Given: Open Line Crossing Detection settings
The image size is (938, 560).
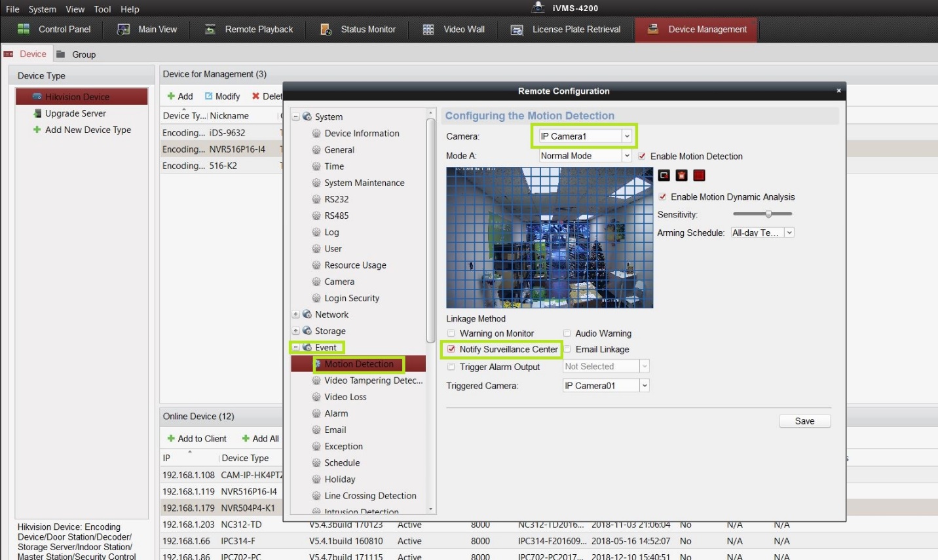Looking at the screenshot, I should coord(370,496).
